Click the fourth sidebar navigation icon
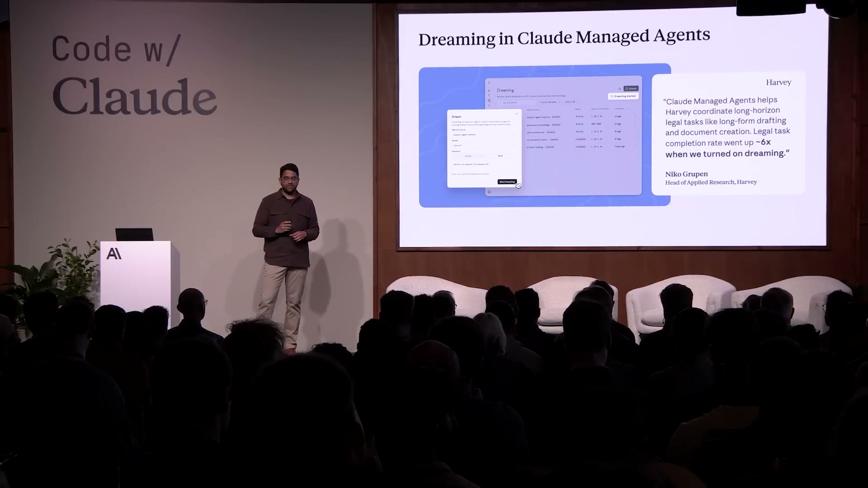This screenshot has width=868, height=488. 489,105
